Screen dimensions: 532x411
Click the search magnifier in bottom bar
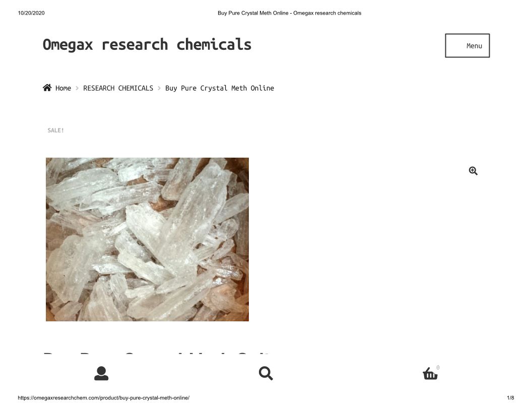tap(265, 373)
